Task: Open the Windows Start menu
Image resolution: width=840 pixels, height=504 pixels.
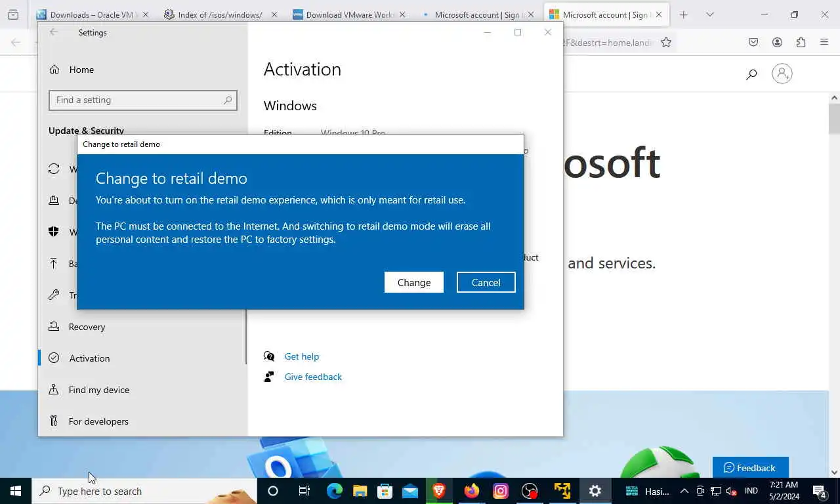Action: (16, 491)
